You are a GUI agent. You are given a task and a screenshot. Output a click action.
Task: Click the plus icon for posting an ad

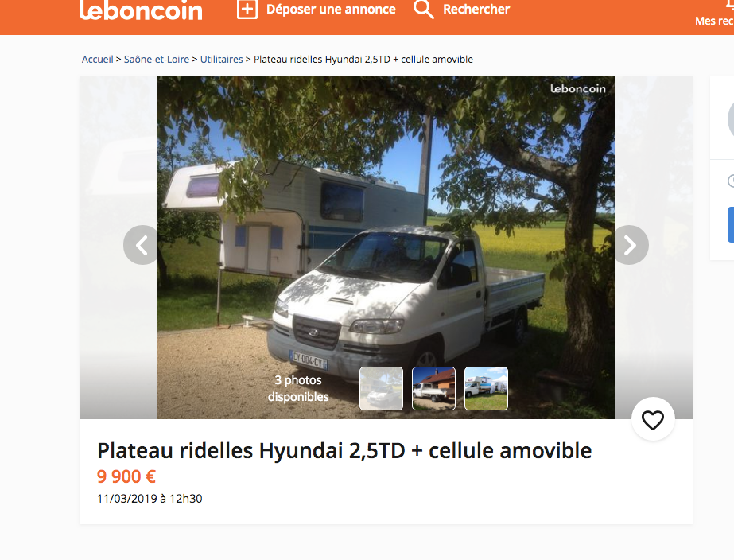(x=247, y=9)
